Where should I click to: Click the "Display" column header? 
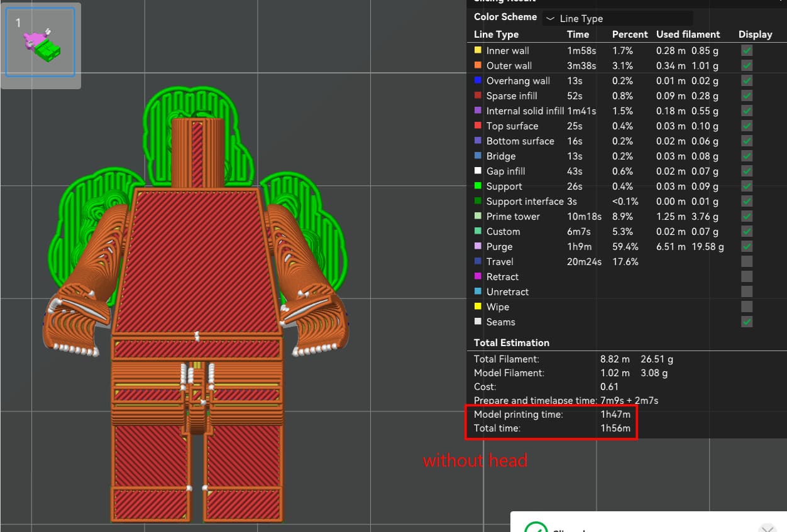[x=756, y=35]
